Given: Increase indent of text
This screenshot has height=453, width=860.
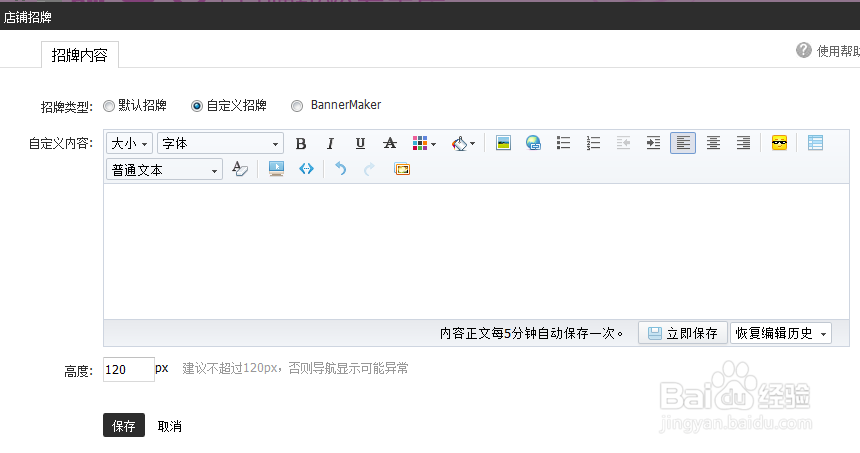Looking at the screenshot, I should coord(653,143).
